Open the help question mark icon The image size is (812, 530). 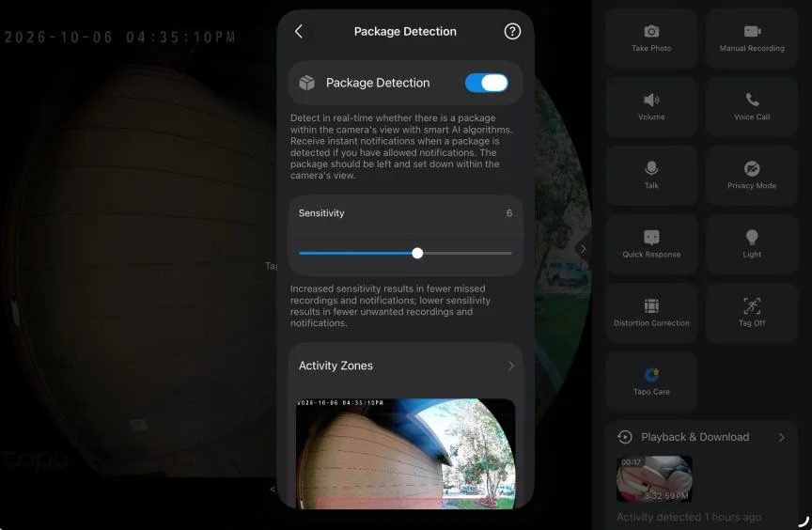pyautogui.click(x=512, y=32)
